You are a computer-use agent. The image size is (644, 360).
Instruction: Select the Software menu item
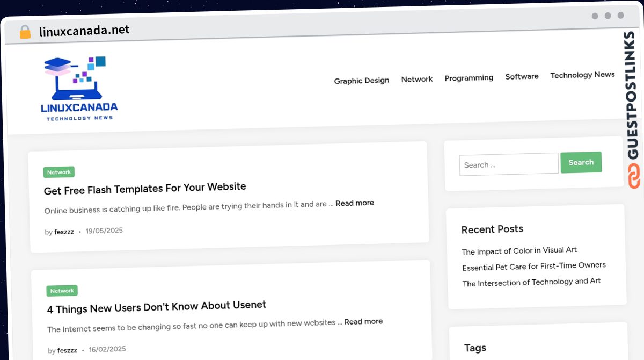pyautogui.click(x=522, y=76)
